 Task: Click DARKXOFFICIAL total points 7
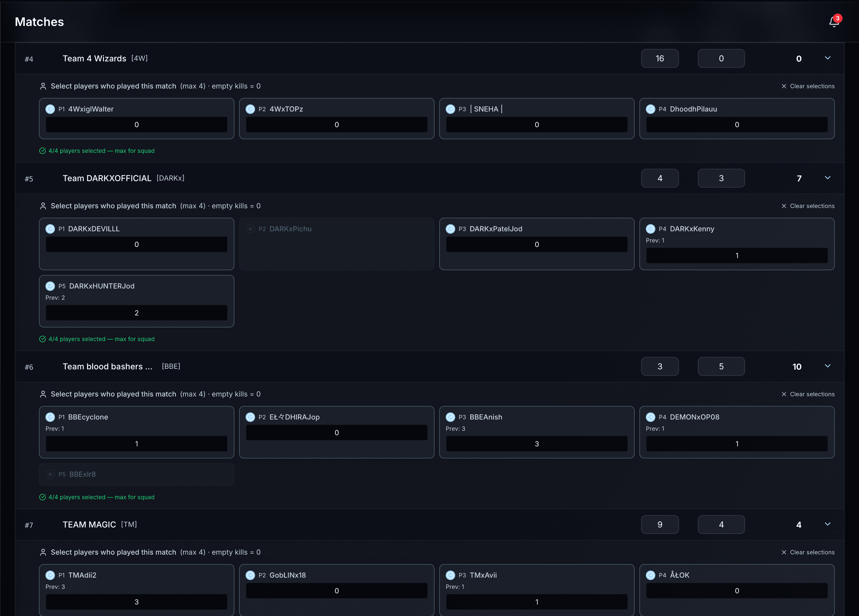tap(799, 178)
